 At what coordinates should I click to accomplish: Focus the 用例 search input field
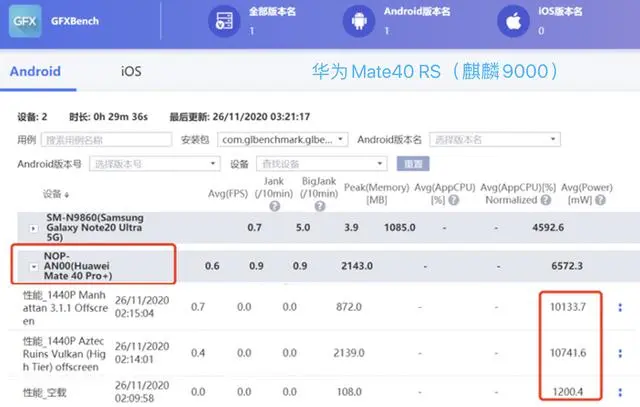point(106,140)
